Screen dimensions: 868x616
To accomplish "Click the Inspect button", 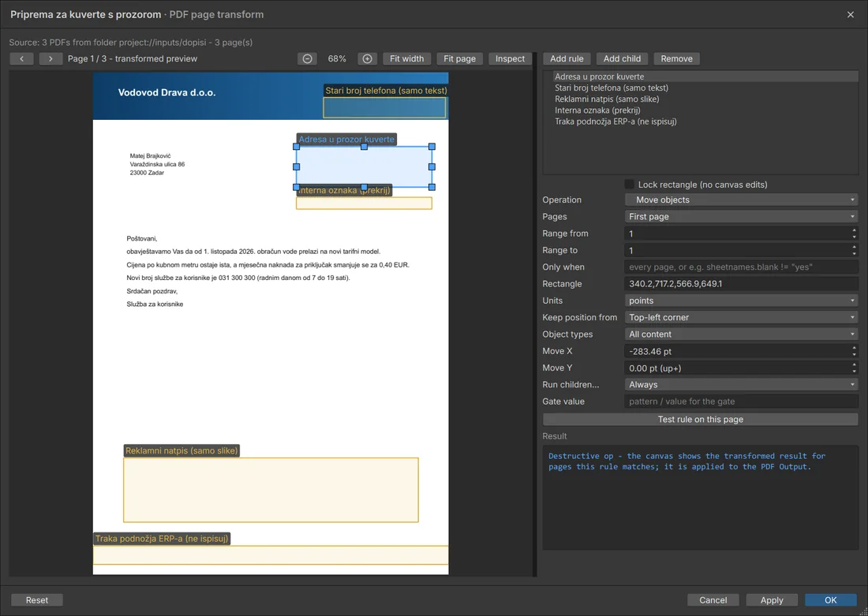I will [x=510, y=58].
